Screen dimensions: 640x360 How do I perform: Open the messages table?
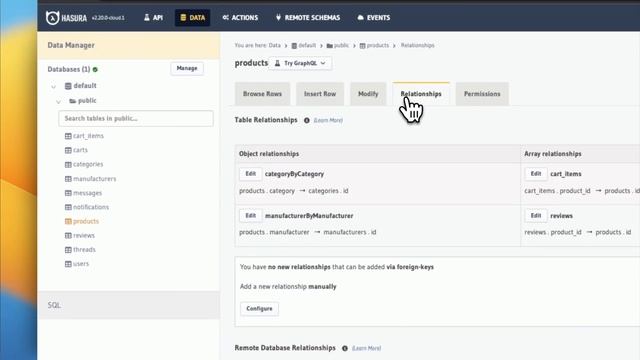click(x=84, y=193)
